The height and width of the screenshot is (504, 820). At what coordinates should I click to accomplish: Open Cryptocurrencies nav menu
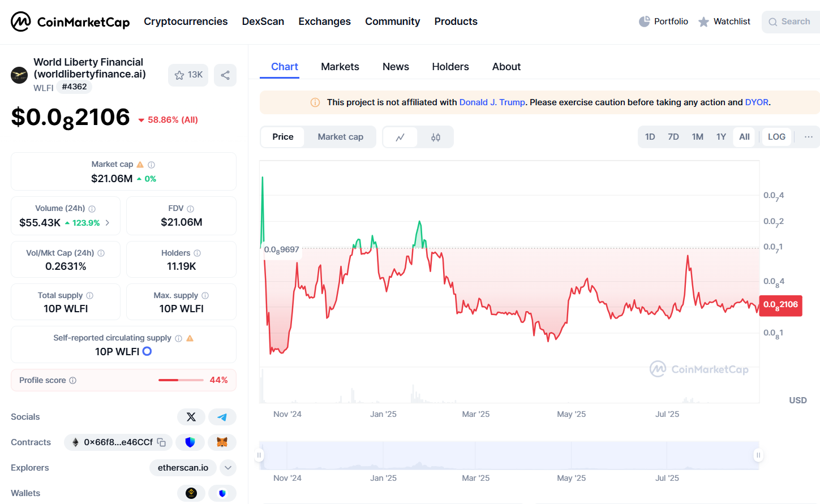click(x=186, y=21)
